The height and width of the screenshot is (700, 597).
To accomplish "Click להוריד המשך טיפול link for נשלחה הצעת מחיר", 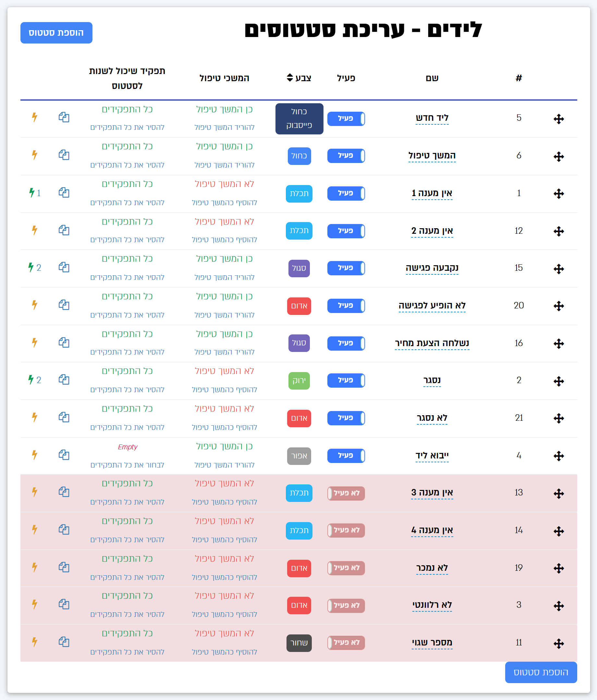I will click(224, 352).
